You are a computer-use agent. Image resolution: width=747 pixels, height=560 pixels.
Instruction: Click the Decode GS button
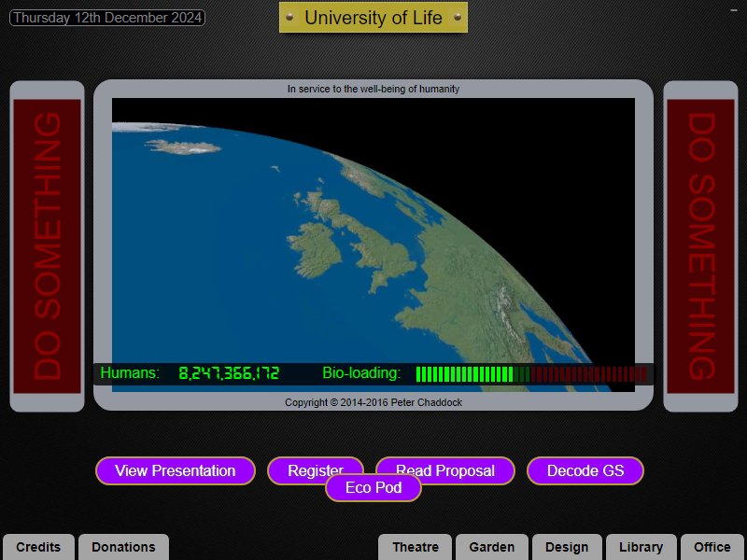pyautogui.click(x=585, y=470)
